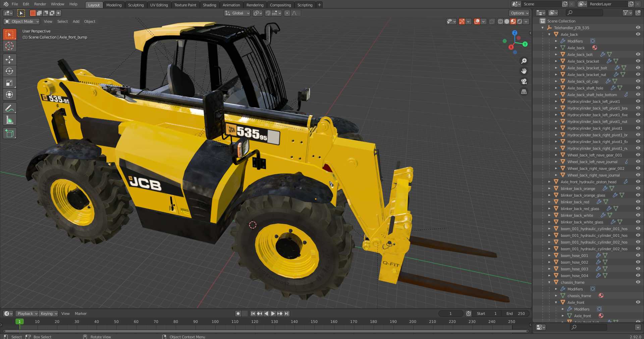Open timeline Marker menu
The height and width of the screenshot is (339, 644).
pyautogui.click(x=80, y=314)
